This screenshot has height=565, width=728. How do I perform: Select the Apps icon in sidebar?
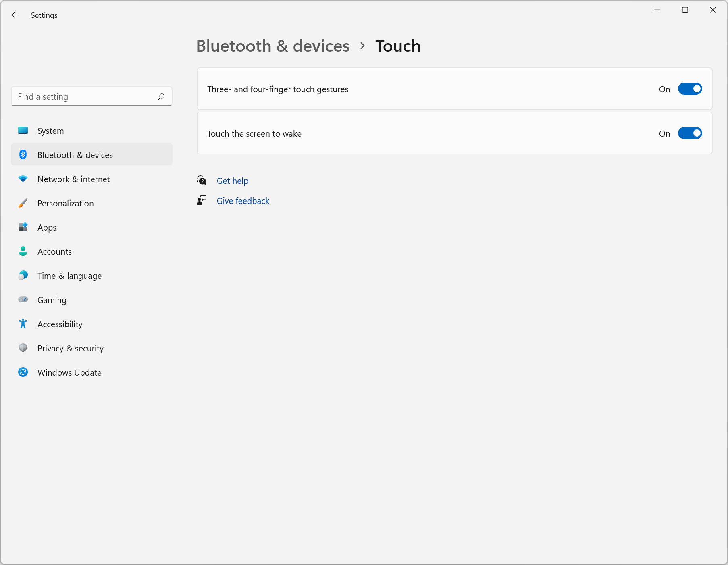point(23,227)
